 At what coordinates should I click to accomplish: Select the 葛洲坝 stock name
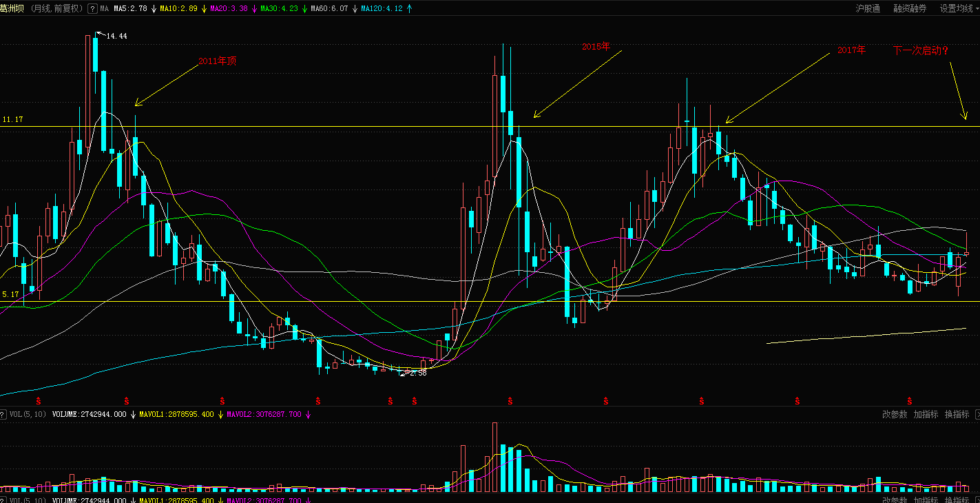[x=12, y=8]
